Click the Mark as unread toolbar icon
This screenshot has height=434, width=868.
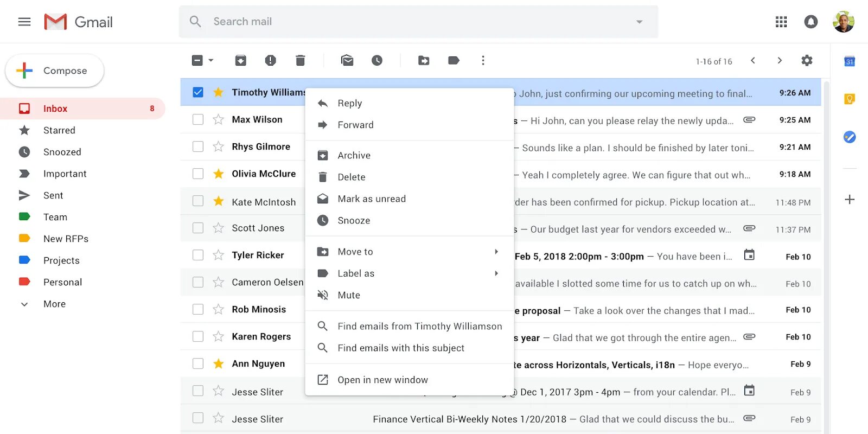pos(347,60)
